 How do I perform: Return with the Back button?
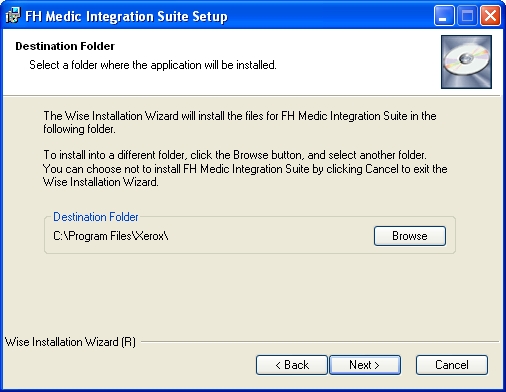[x=292, y=365]
